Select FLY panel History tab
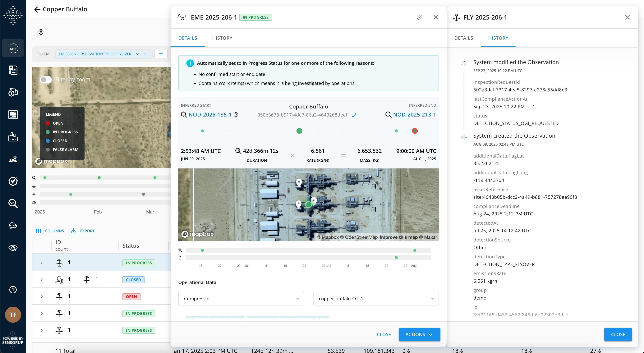The image size is (644, 353). click(498, 38)
